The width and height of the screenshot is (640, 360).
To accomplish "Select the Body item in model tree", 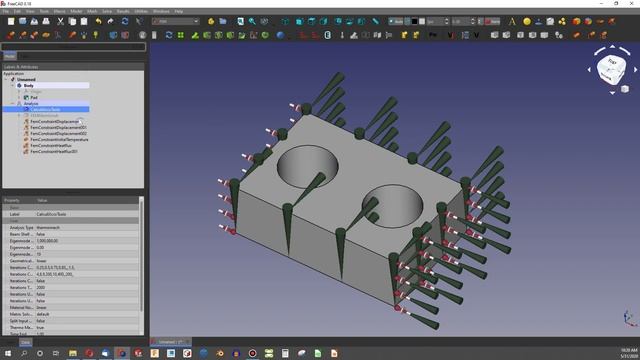I will (x=29, y=85).
